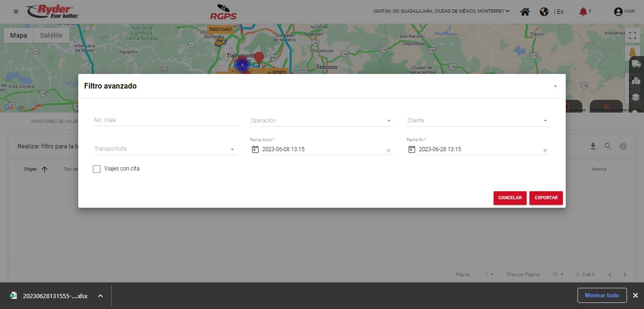The width and height of the screenshot is (644, 309).
Task: Click the IVAN user profile icon
Action: click(618, 12)
